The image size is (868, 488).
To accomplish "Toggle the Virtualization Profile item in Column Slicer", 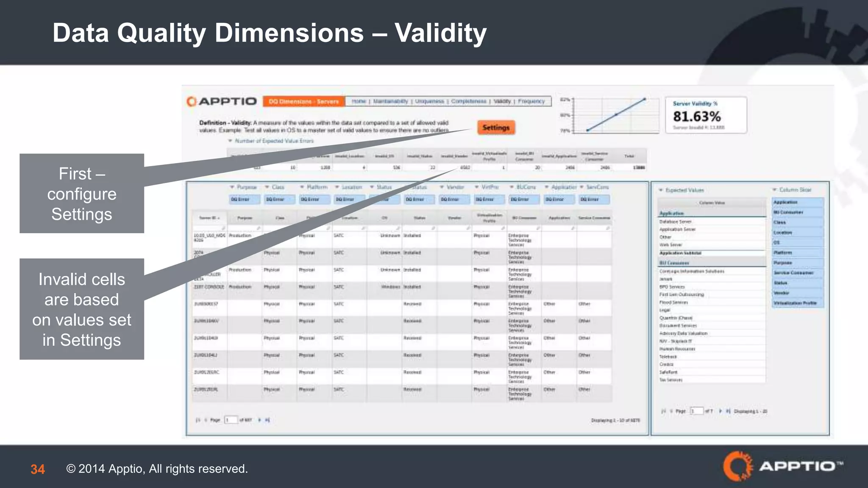I will pos(798,303).
